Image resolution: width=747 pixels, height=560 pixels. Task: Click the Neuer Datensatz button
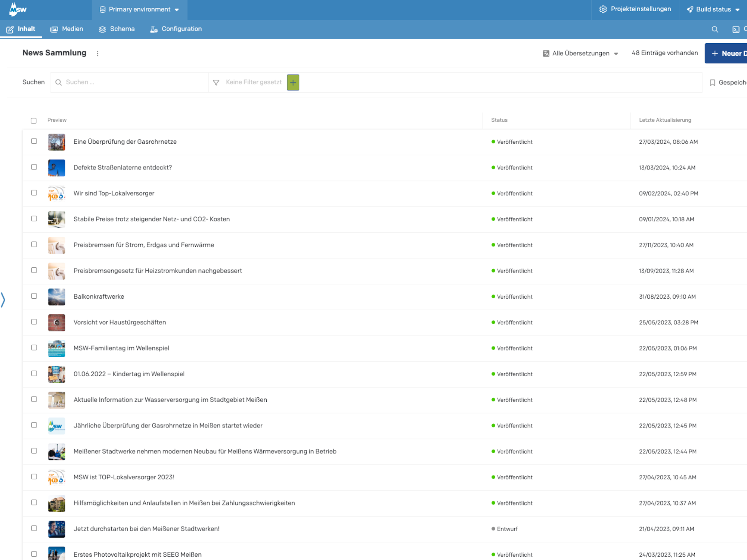726,53
